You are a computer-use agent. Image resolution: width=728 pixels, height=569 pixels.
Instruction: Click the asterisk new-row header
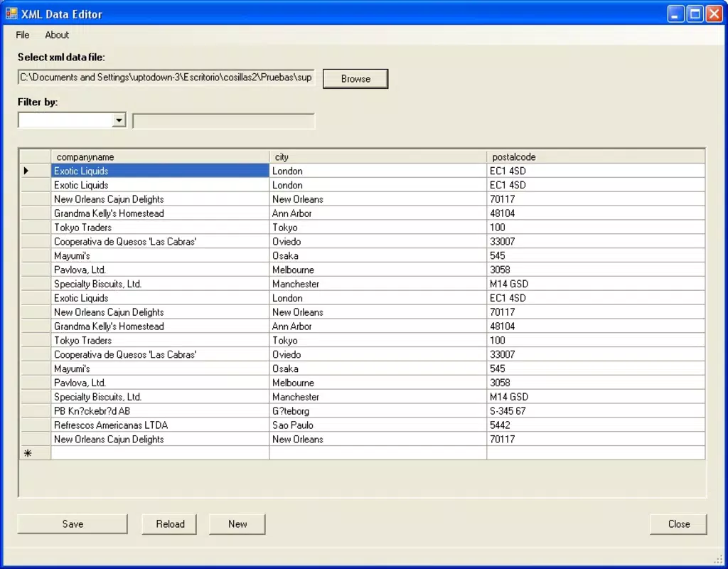pos(35,453)
